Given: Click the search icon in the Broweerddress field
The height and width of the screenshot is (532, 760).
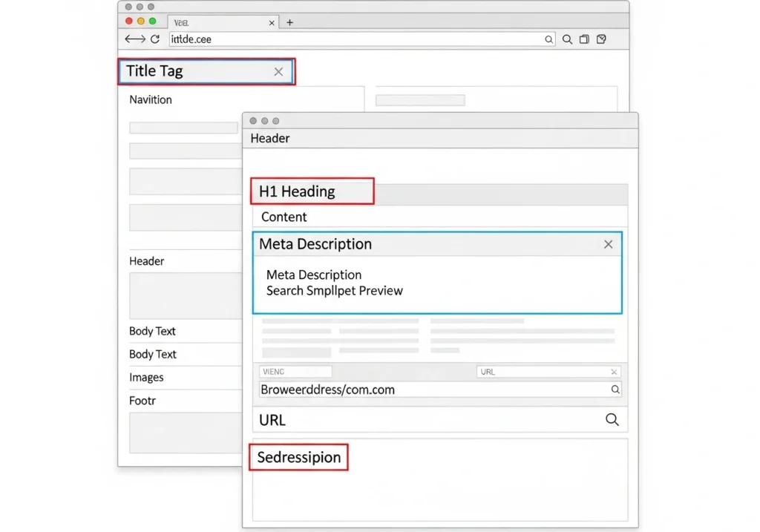Looking at the screenshot, I should (x=615, y=390).
